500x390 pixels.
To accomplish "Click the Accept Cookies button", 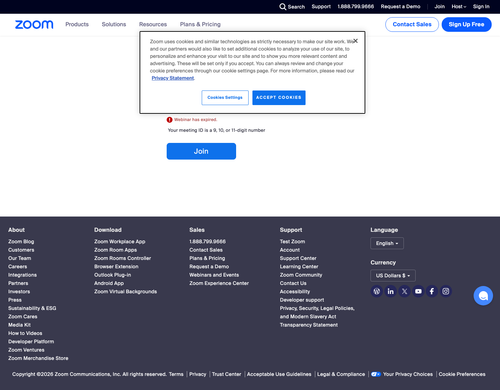I will (x=279, y=98).
